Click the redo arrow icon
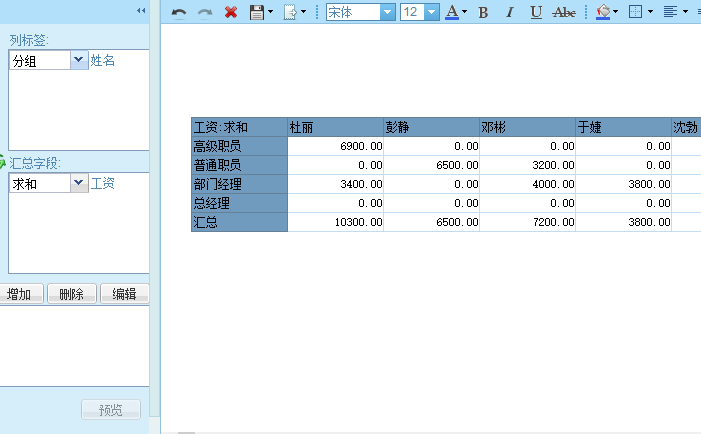Viewport: 701px width, 434px height. 205,13
